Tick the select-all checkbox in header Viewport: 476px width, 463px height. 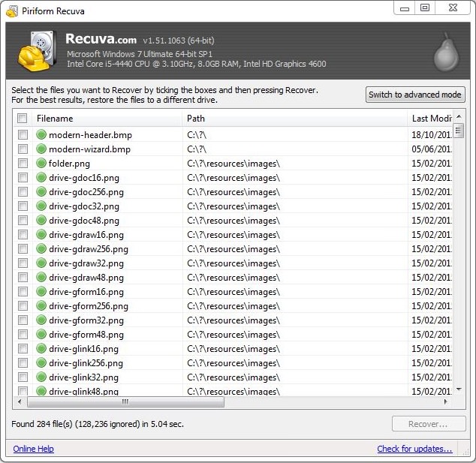coord(23,118)
